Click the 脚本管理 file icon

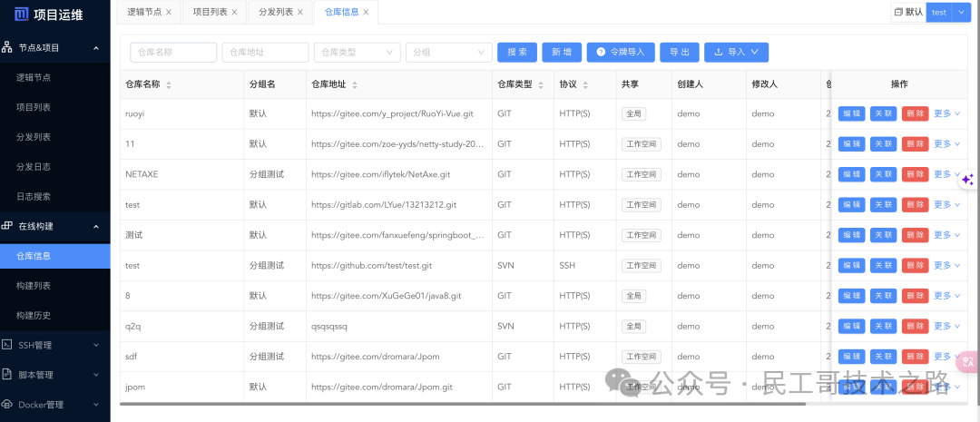click(x=7, y=375)
